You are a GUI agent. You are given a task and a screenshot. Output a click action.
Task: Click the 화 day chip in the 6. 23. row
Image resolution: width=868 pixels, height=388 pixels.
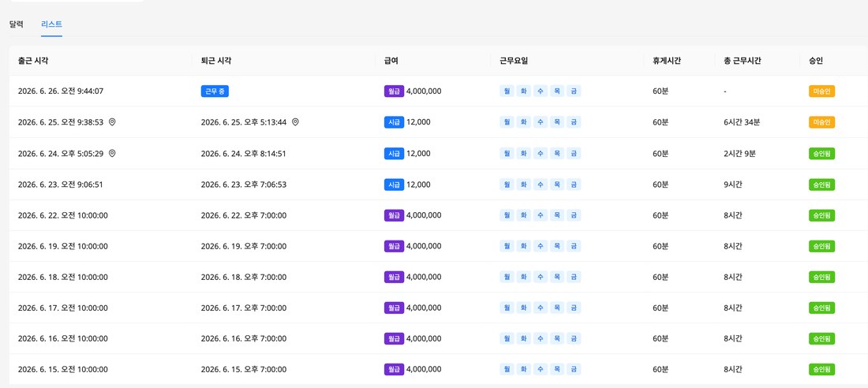[523, 185]
